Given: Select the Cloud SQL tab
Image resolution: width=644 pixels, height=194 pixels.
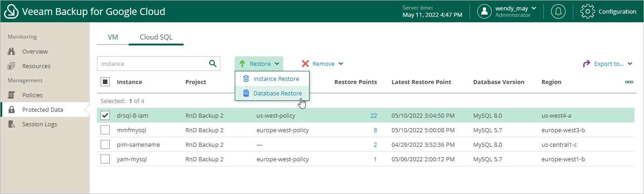Looking at the screenshot, I should [x=156, y=37].
